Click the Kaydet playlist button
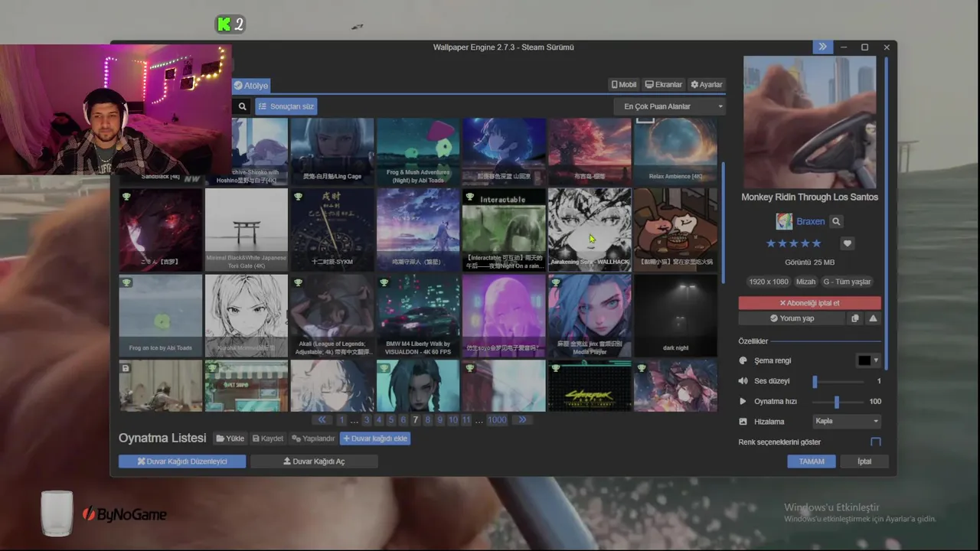 pos(268,439)
